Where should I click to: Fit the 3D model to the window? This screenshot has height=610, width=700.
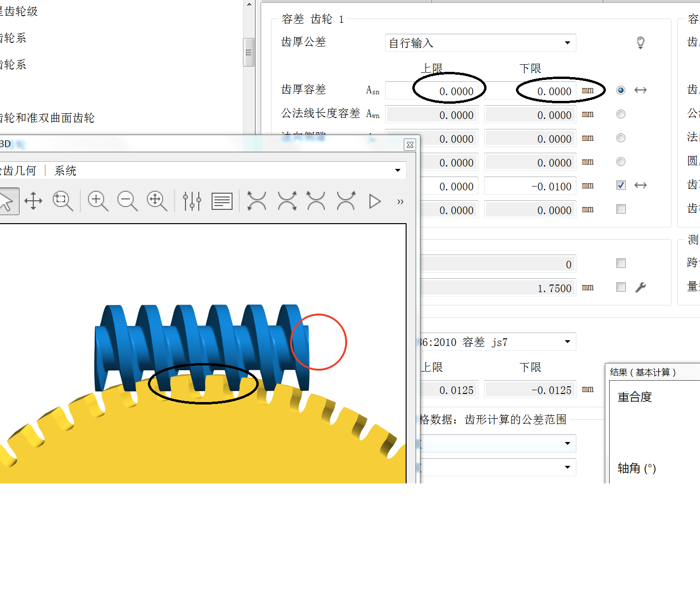pos(157,201)
